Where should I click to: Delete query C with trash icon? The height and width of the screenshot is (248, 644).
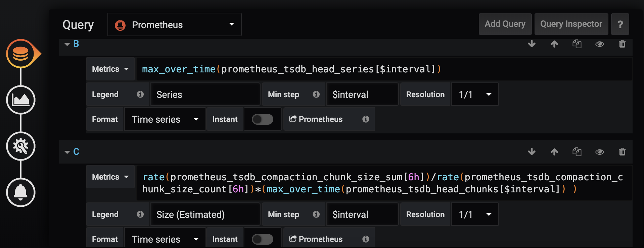click(x=622, y=152)
